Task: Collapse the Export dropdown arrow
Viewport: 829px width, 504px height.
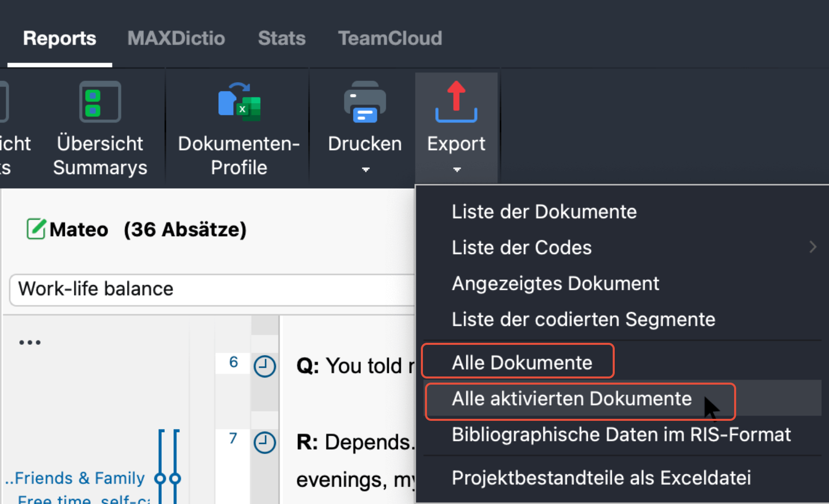Action: [457, 169]
